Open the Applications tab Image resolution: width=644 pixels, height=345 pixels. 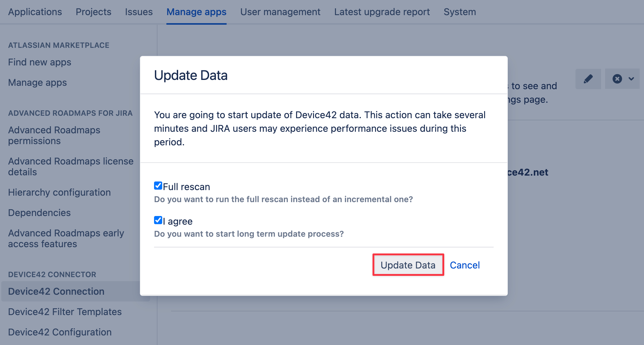click(35, 12)
